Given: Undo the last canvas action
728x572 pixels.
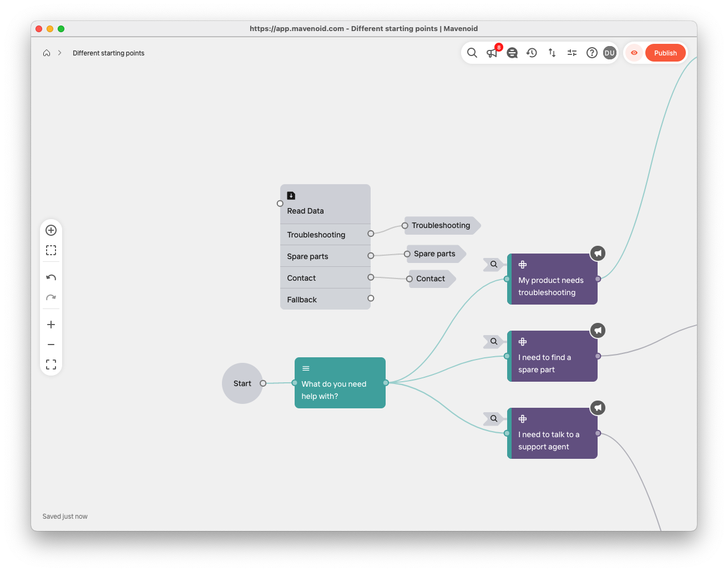Looking at the screenshot, I should click(x=51, y=277).
